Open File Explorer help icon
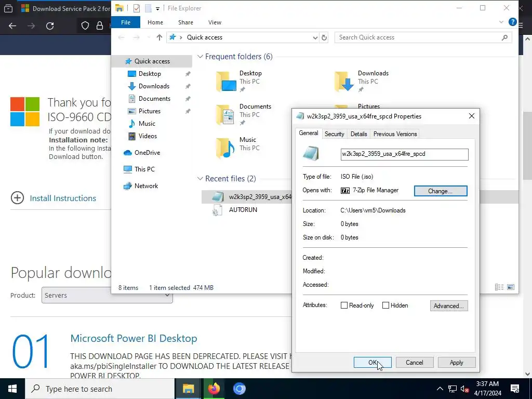532x399 pixels. pos(512,22)
